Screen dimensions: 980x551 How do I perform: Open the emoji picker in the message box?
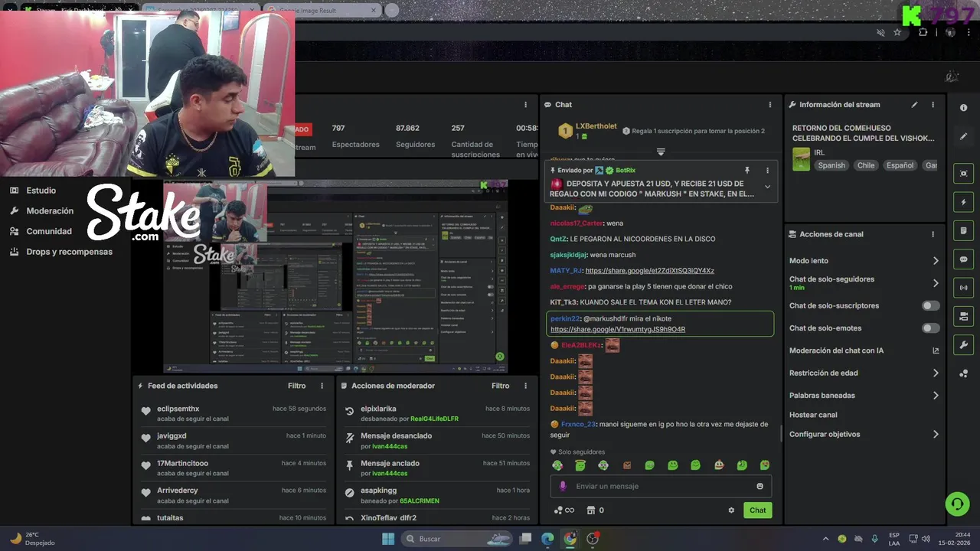(x=759, y=486)
